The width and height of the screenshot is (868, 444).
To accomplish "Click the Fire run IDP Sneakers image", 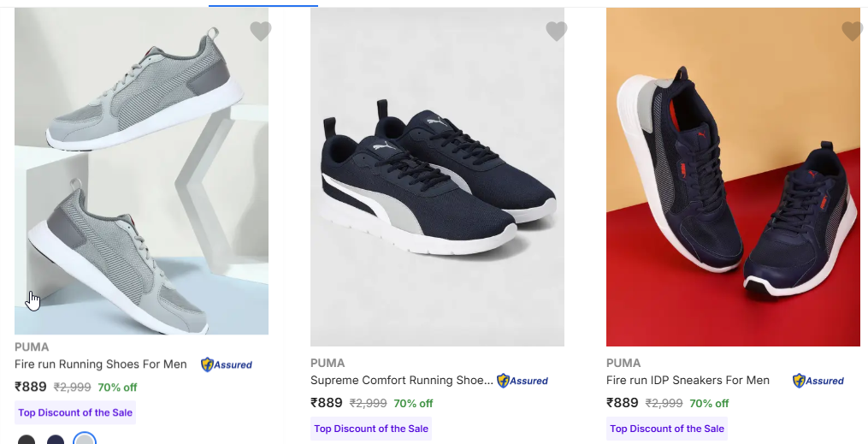I will click(x=733, y=177).
